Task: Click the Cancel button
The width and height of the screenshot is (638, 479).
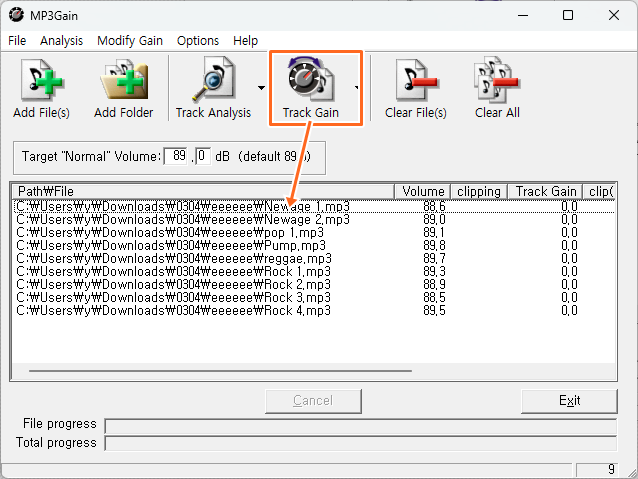Action: point(313,401)
